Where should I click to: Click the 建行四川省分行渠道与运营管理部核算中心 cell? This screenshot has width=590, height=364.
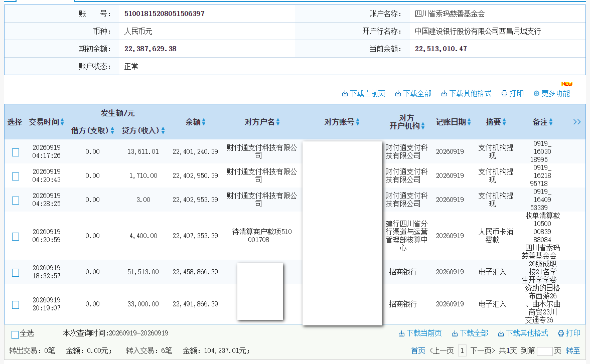coord(406,236)
